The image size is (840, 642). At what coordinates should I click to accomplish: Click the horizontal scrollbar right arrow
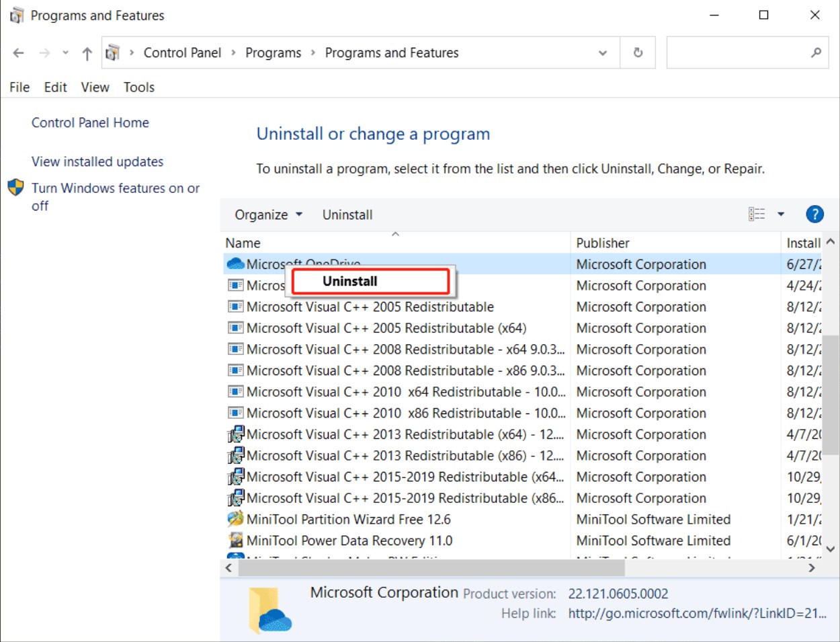(812, 568)
